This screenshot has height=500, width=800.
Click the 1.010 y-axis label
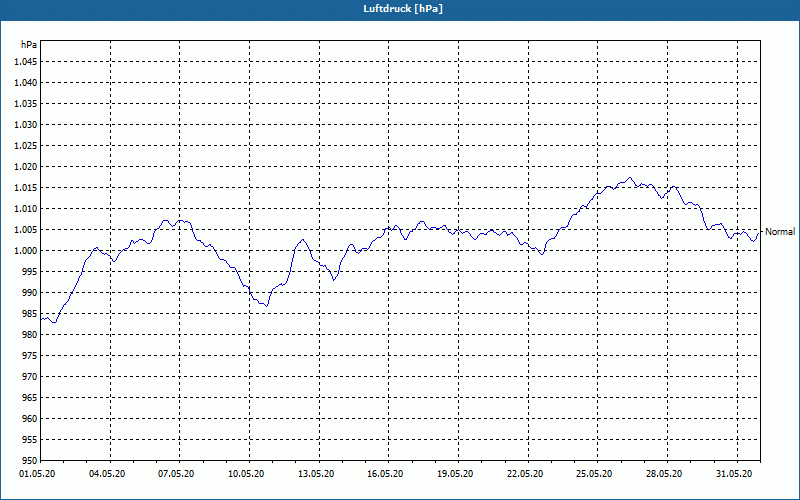(26, 209)
